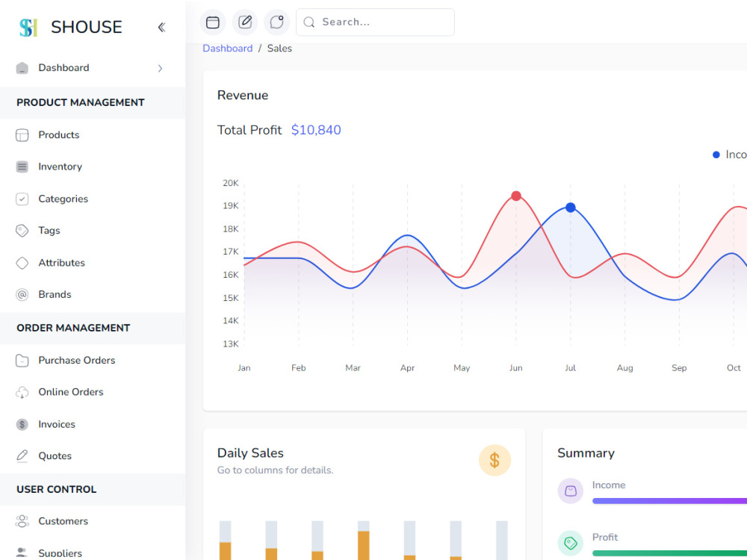Image resolution: width=747 pixels, height=560 pixels.
Task: Click the Invoices dollar icon
Action: [x=22, y=424]
